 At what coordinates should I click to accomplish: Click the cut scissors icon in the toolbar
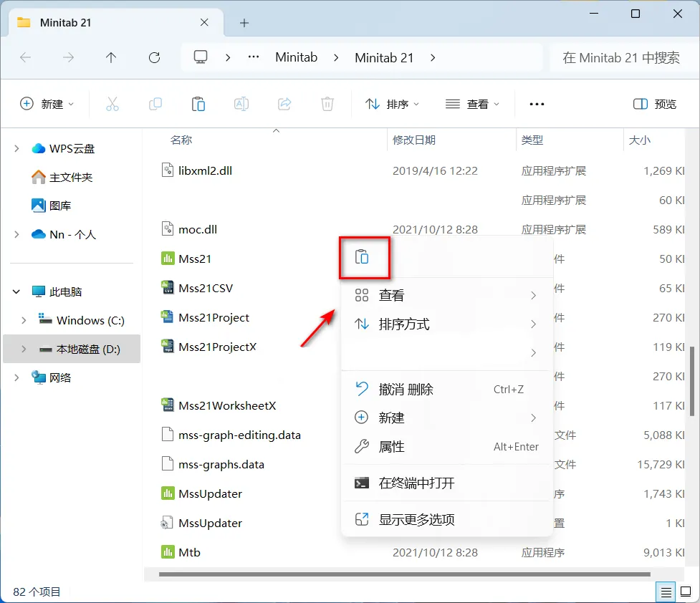coord(112,104)
